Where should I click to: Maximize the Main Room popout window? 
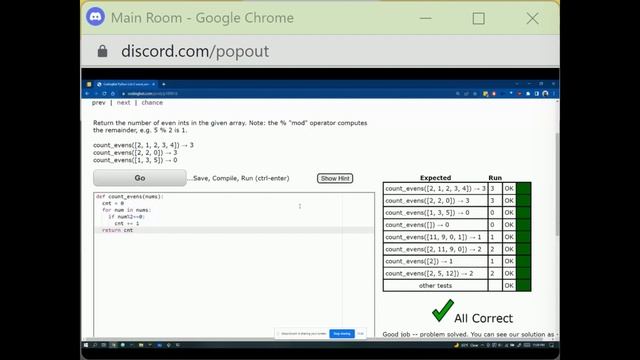pyautogui.click(x=478, y=18)
